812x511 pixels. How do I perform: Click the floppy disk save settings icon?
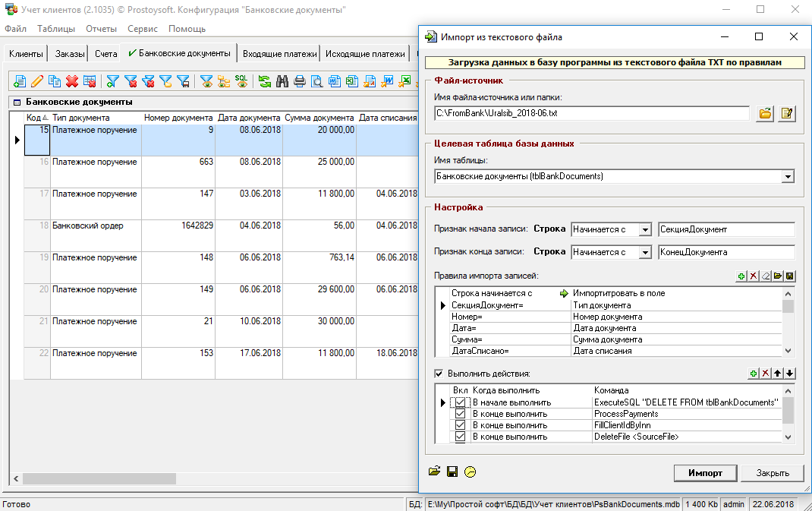[x=452, y=472]
